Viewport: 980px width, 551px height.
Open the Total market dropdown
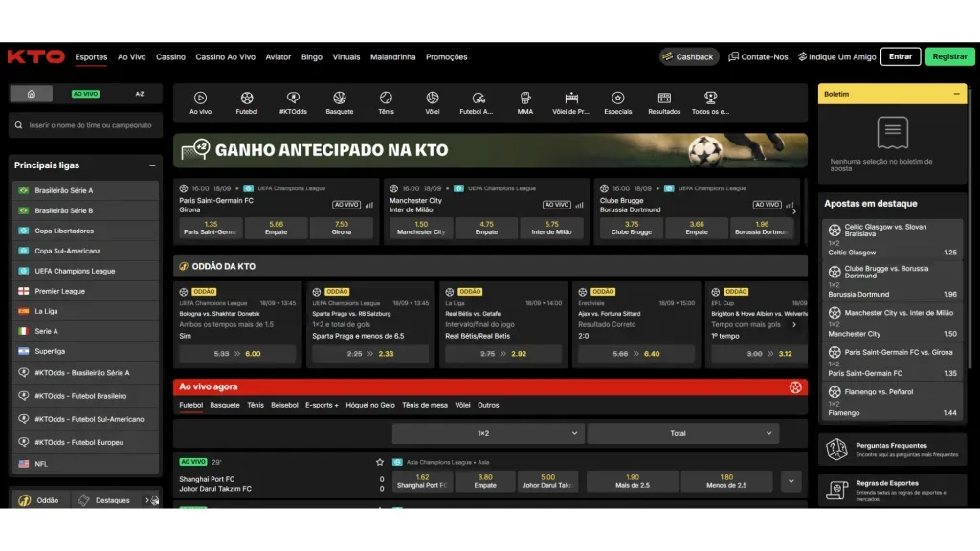point(682,433)
